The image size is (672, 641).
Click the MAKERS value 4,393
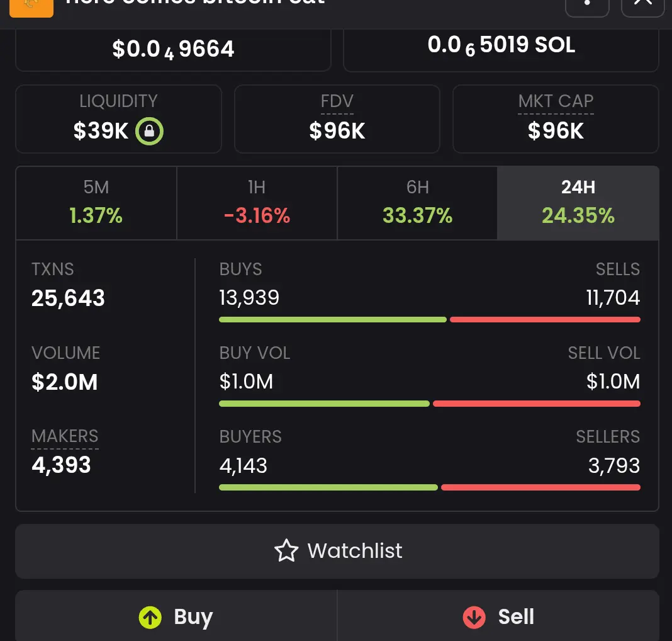(61, 465)
